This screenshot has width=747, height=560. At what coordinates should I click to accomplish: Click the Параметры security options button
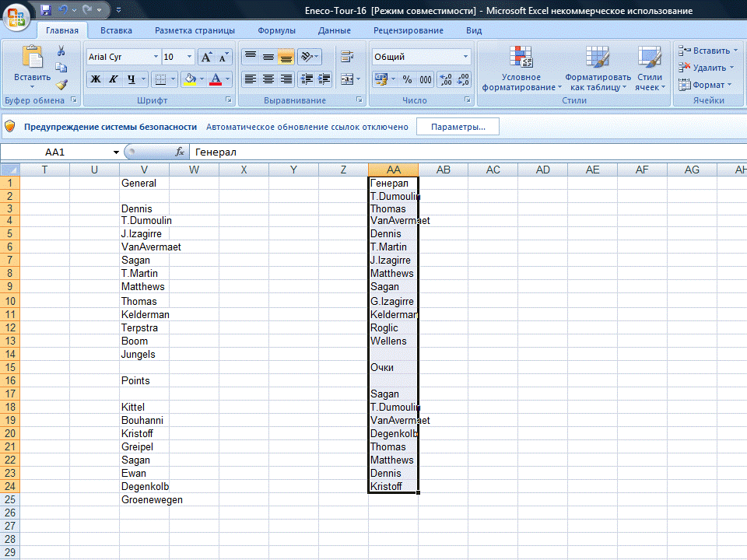[x=458, y=127]
